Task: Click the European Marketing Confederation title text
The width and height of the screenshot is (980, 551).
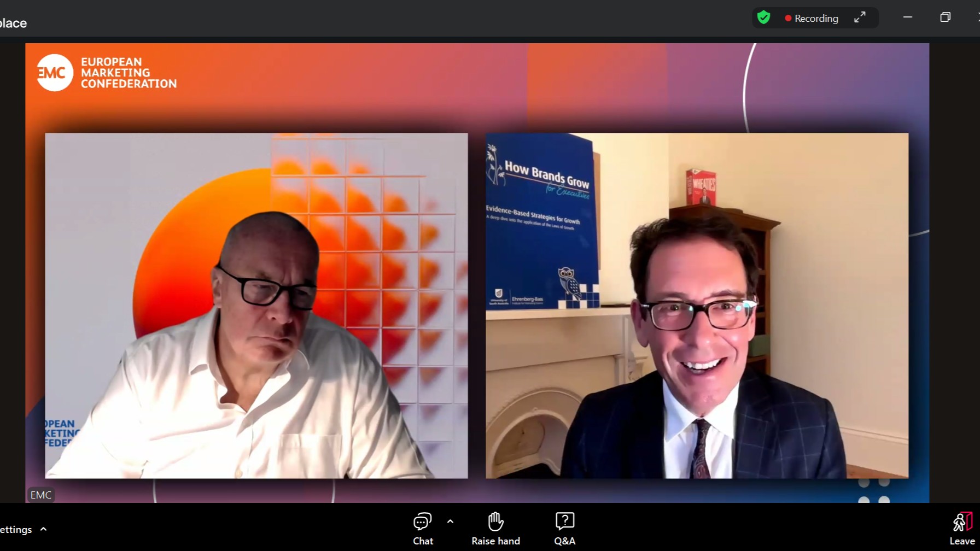Action: point(129,73)
